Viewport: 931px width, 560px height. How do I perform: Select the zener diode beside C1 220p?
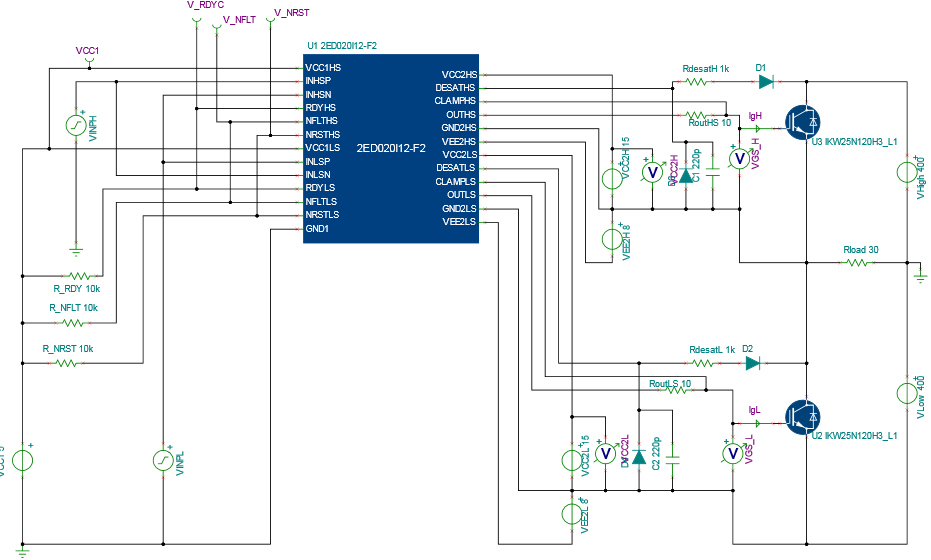[x=686, y=175]
